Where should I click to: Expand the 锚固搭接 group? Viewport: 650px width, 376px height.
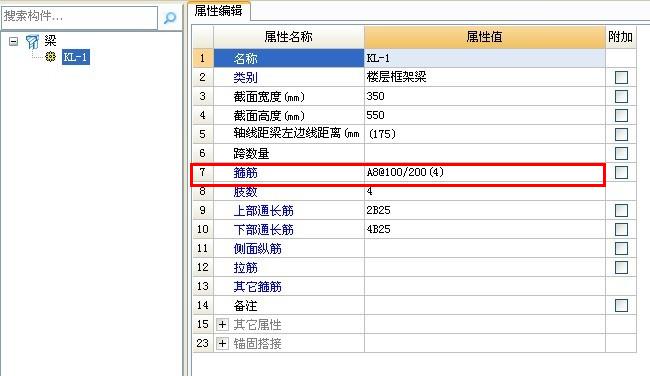tap(222, 343)
